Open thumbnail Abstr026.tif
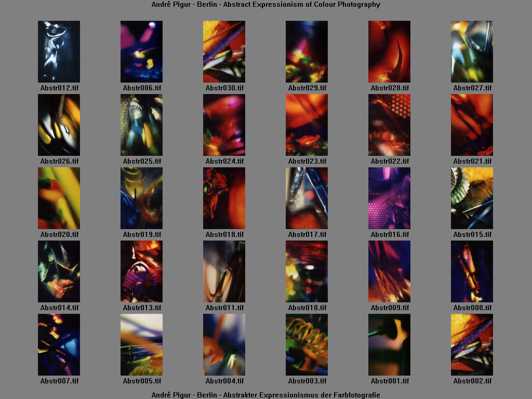 (59, 125)
